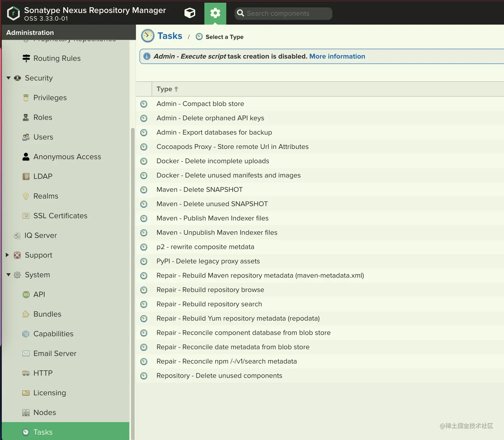Screen dimensions: 504x440
Task: Select the highlighted Tasks sidebar item
Action: [x=66, y=432]
